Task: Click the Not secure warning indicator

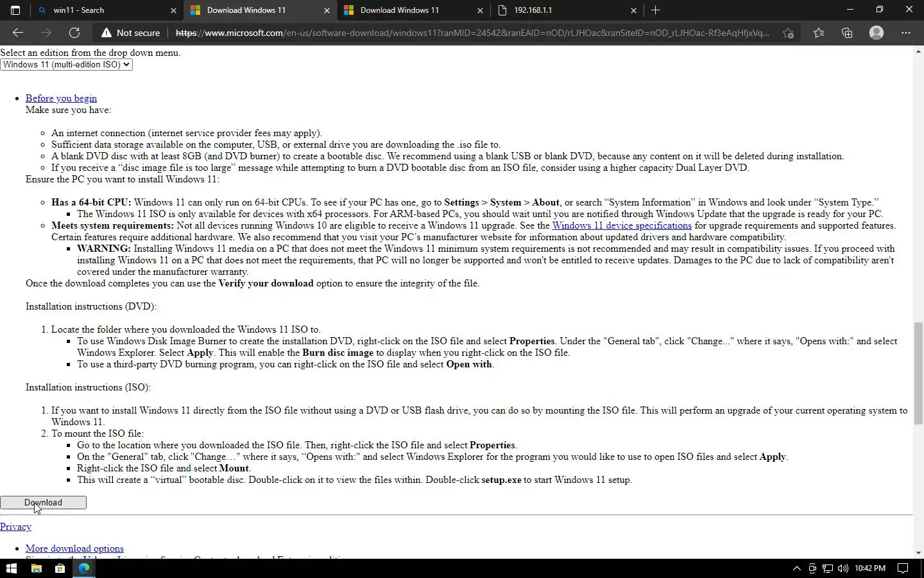Action: [130, 33]
